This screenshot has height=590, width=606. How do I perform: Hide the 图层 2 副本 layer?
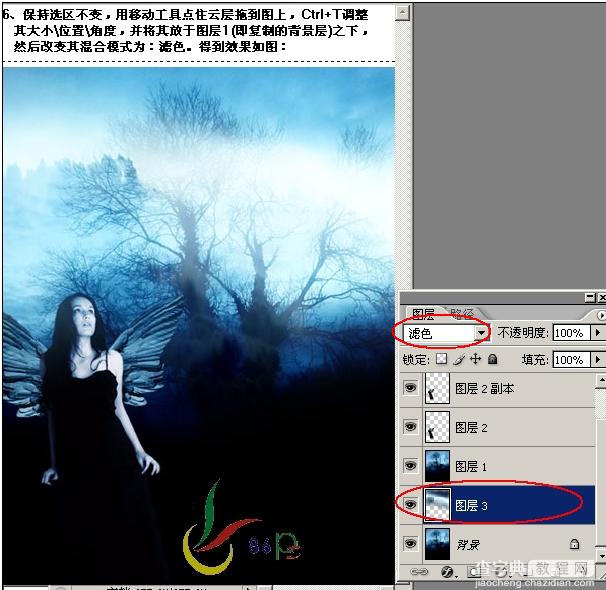[410, 387]
